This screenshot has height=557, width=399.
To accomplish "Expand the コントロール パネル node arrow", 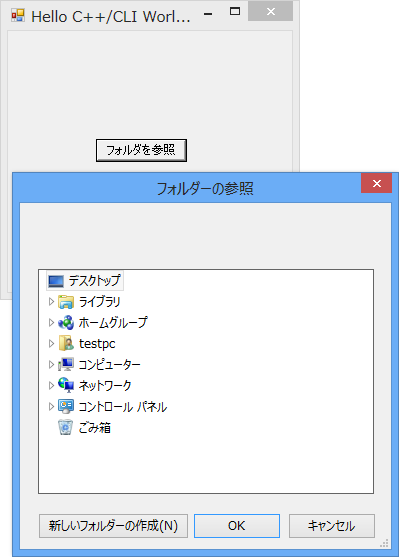I will click(51, 406).
